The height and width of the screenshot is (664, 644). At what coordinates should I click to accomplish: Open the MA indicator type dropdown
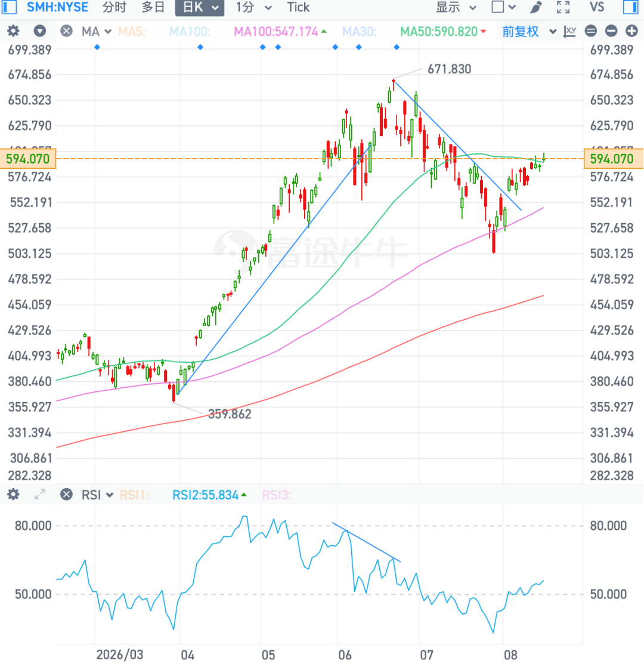point(97,32)
